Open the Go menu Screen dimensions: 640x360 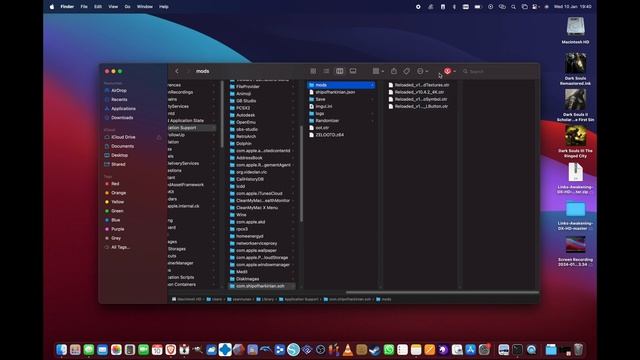click(x=127, y=7)
